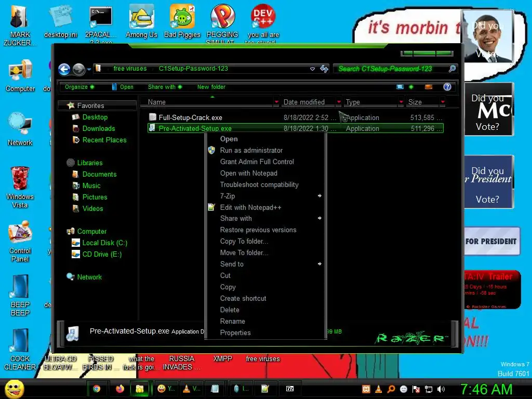This screenshot has width=532, height=399.
Task: Choose Troubleshoot compatibility
Action: 259,184
